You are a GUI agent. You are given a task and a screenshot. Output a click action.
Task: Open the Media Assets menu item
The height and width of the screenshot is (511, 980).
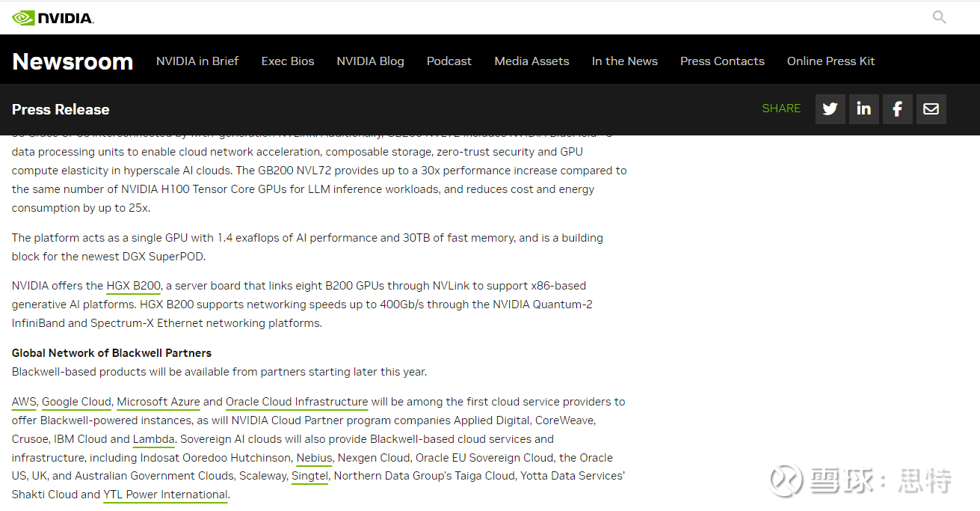[531, 61]
